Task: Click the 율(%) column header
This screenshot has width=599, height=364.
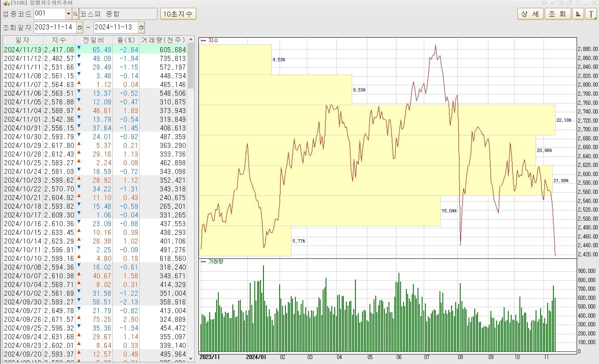Action: click(126, 40)
